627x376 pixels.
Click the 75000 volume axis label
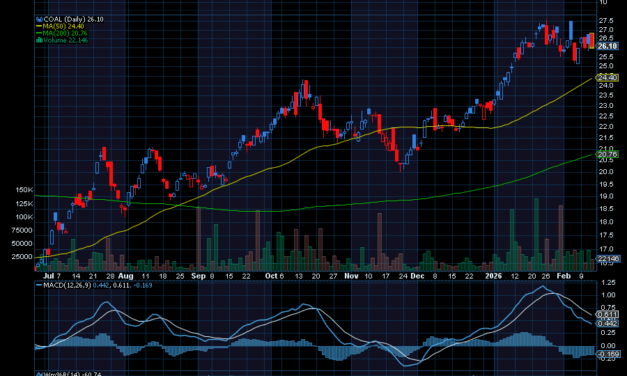click(22, 230)
